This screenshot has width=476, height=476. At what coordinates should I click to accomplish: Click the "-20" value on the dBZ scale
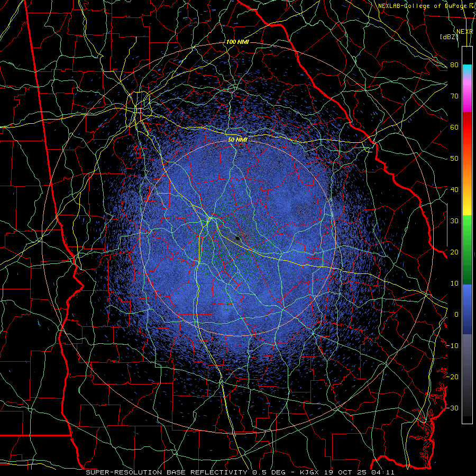click(452, 377)
